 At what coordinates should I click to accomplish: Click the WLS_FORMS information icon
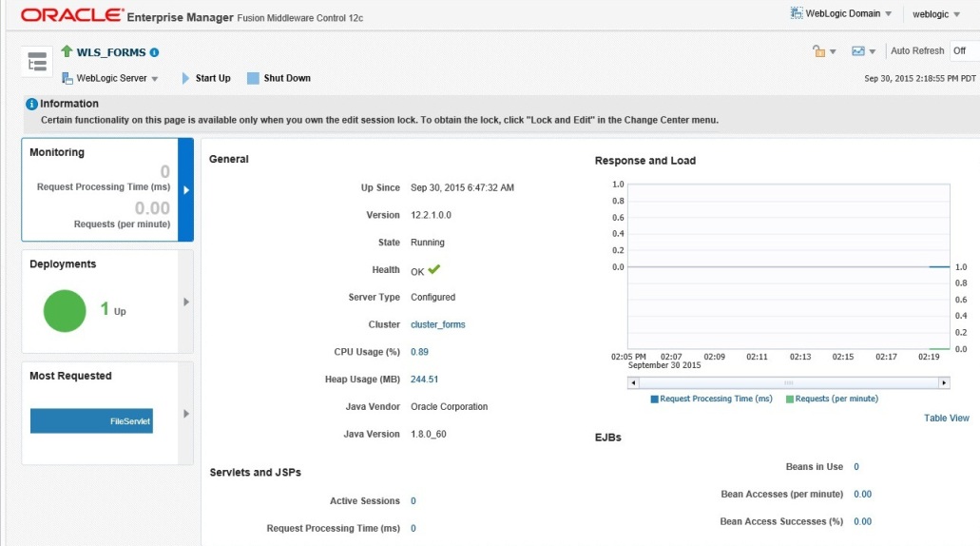pyautogui.click(x=154, y=52)
